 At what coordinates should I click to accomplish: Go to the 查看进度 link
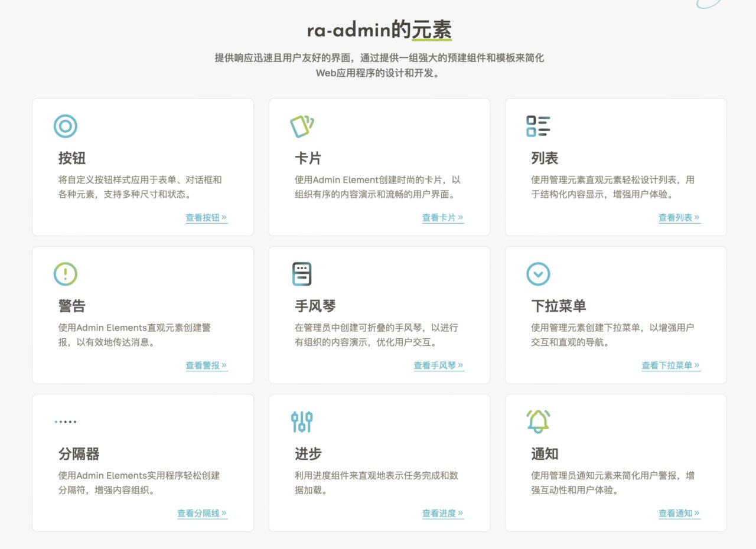click(x=443, y=514)
